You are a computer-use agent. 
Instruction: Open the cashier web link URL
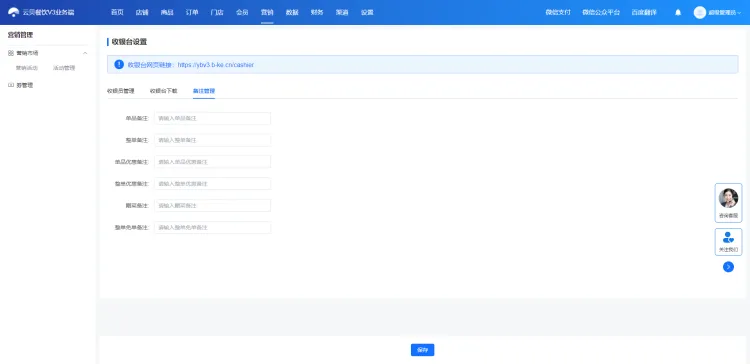coord(216,65)
